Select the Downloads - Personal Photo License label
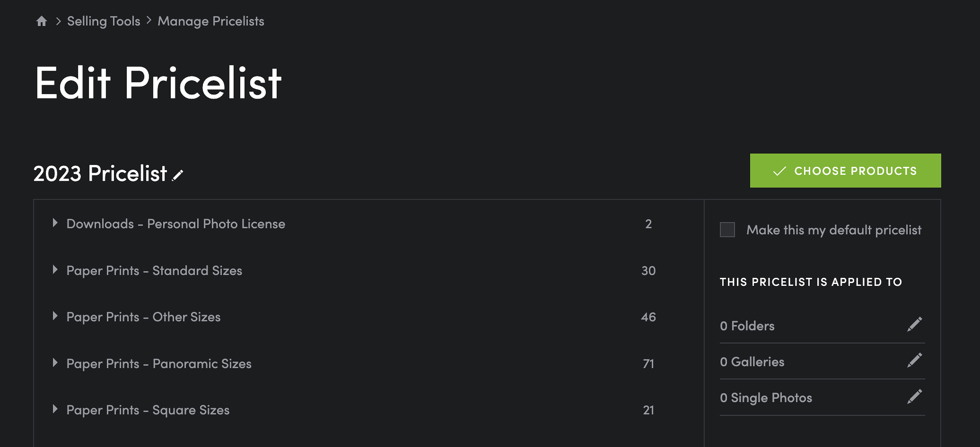Screen dimensions: 980x447 (x=176, y=224)
